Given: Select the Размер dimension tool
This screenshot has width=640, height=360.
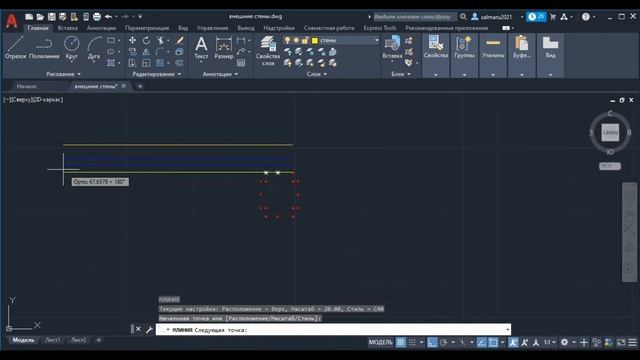Looking at the screenshot, I should [224, 48].
